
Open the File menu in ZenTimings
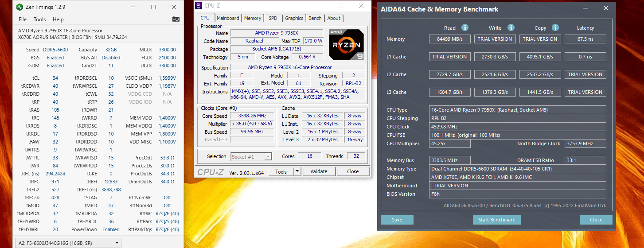click(x=23, y=19)
